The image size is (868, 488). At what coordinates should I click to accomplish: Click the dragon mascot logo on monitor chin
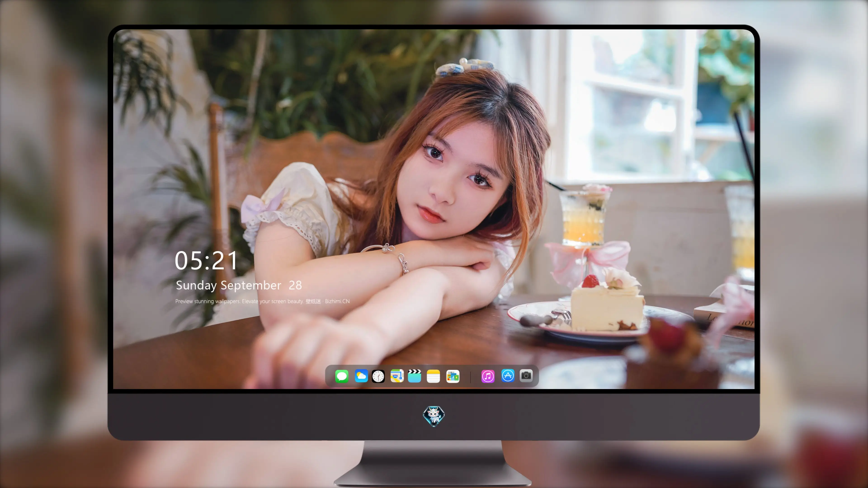[x=434, y=416]
